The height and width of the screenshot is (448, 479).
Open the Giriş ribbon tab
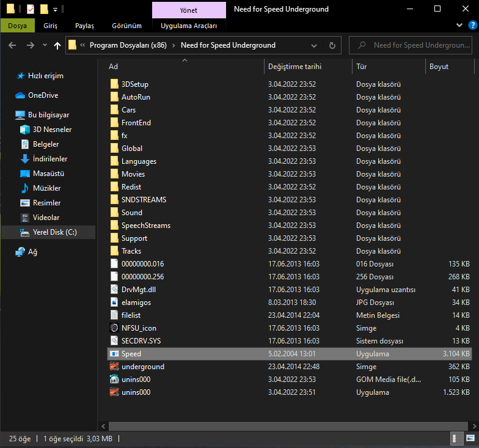pyautogui.click(x=50, y=26)
